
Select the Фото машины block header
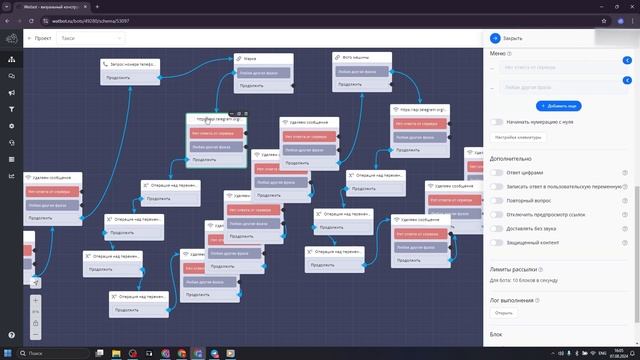point(362,57)
